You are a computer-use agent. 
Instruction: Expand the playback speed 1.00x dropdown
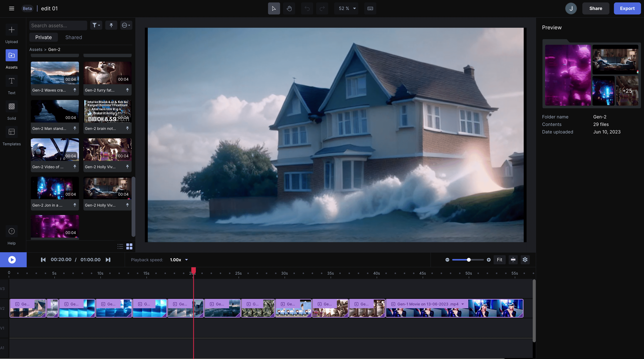click(x=179, y=260)
